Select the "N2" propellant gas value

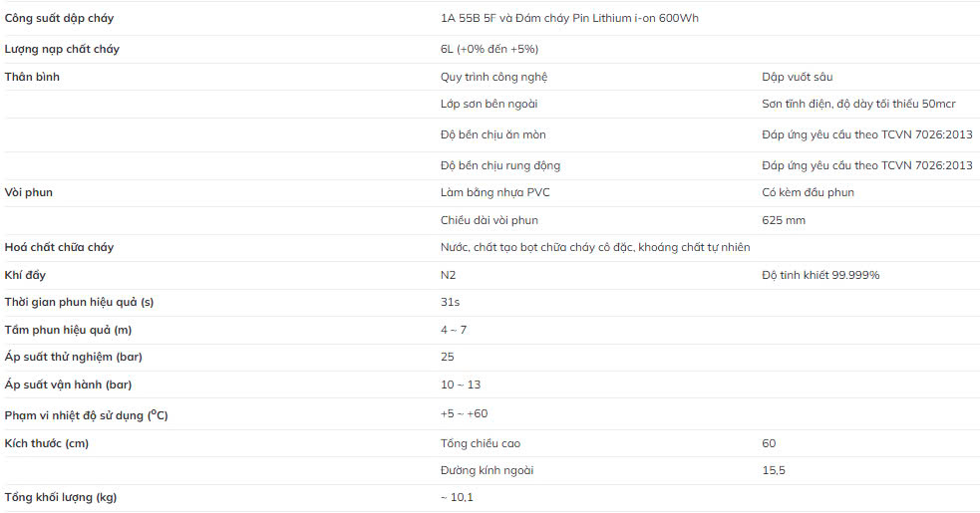[x=448, y=275]
